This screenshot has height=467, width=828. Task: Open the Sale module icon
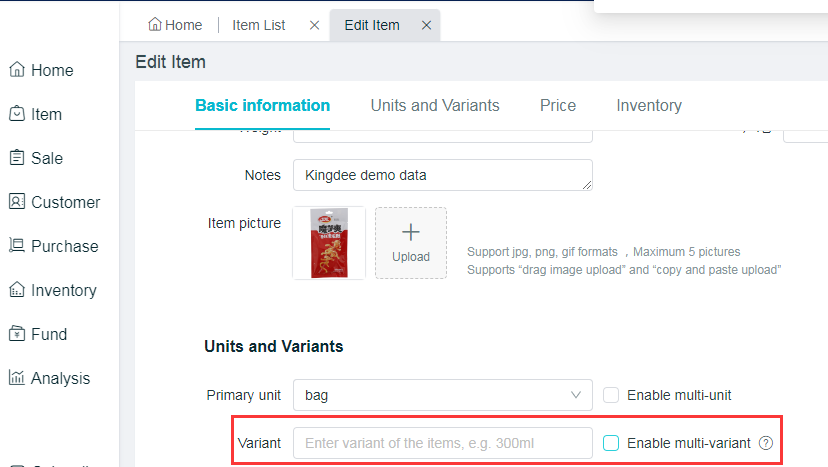[x=17, y=158]
